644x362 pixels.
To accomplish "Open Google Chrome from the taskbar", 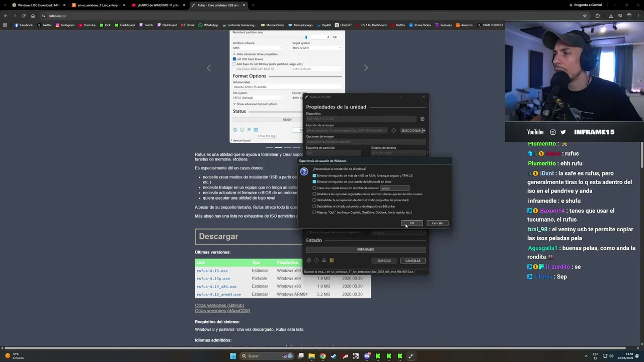I will click(323, 356).
